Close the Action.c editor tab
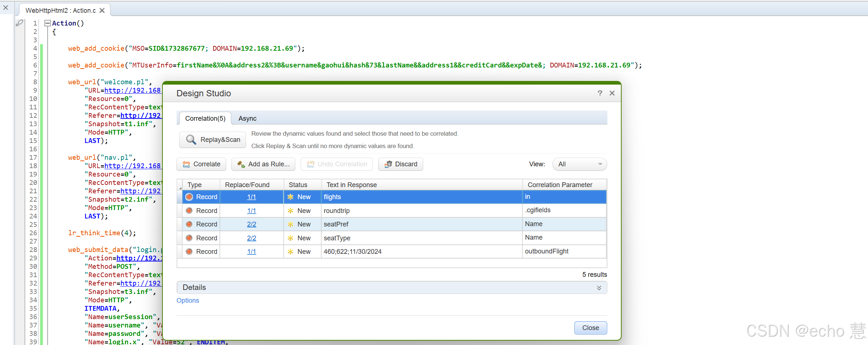This screenshot has height=345, width=868. pyautogui.click(x=102, y=11)
